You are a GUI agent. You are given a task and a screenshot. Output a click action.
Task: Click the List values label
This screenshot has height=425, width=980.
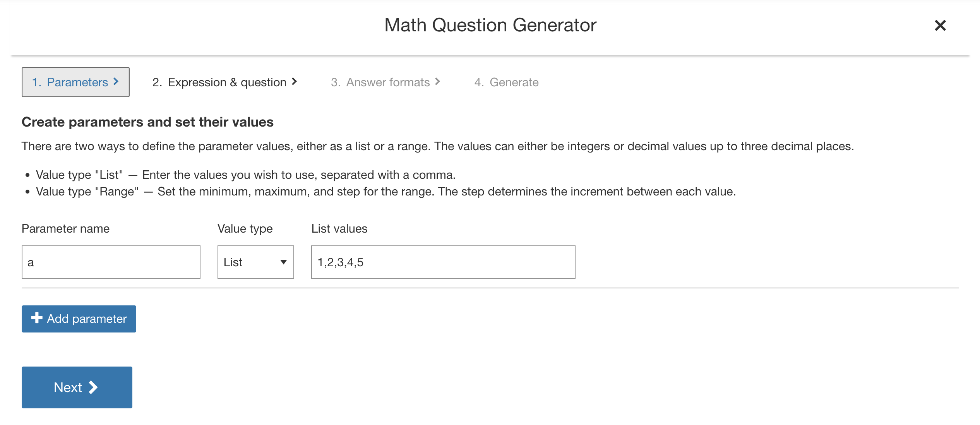[339, 229]
